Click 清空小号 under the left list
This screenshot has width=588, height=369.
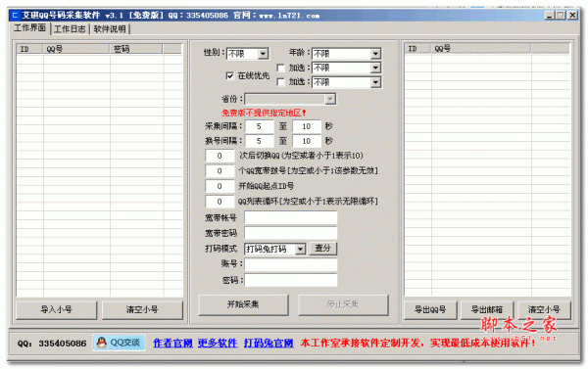click(x=142, y=310)
